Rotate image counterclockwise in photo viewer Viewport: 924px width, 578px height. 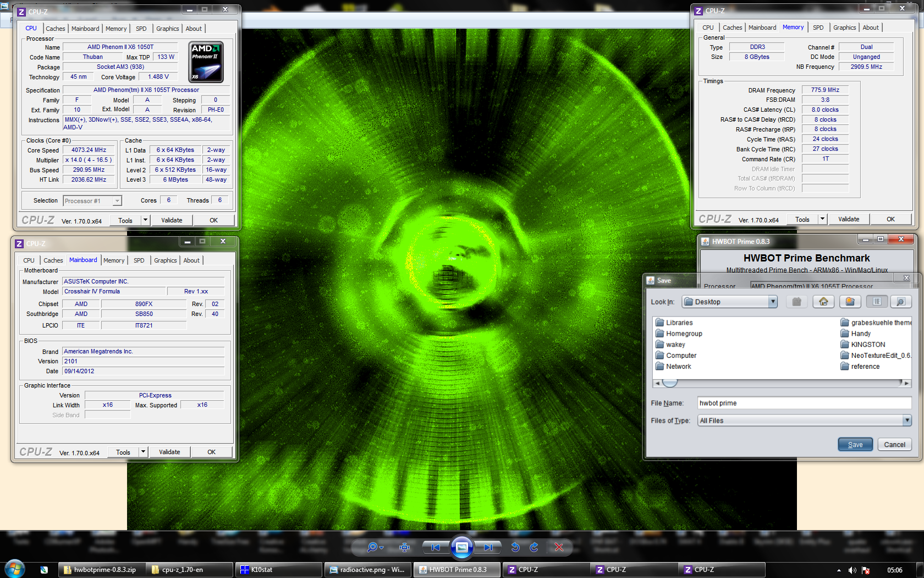coord(515,547)
